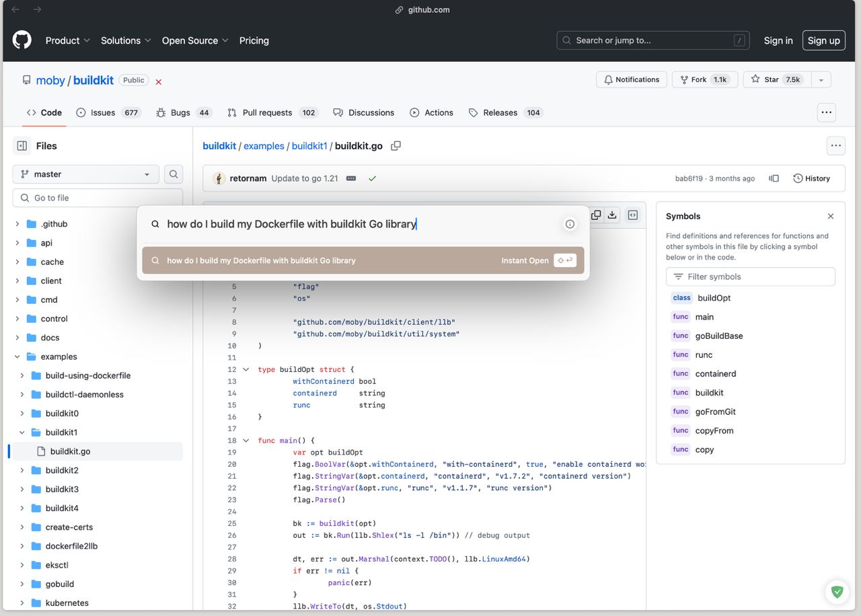Click the search magnifier icon beside branch selector
Screen dimensions: 861x616
[174, 174]
